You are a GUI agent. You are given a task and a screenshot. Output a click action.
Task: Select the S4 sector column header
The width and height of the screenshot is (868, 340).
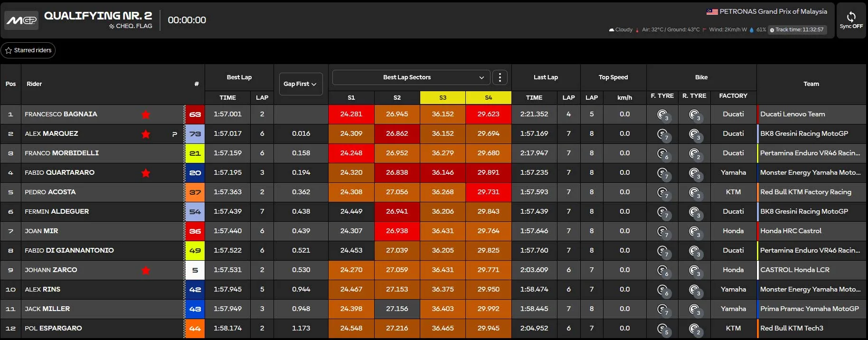pyautogui.click(x=488, y=97)
